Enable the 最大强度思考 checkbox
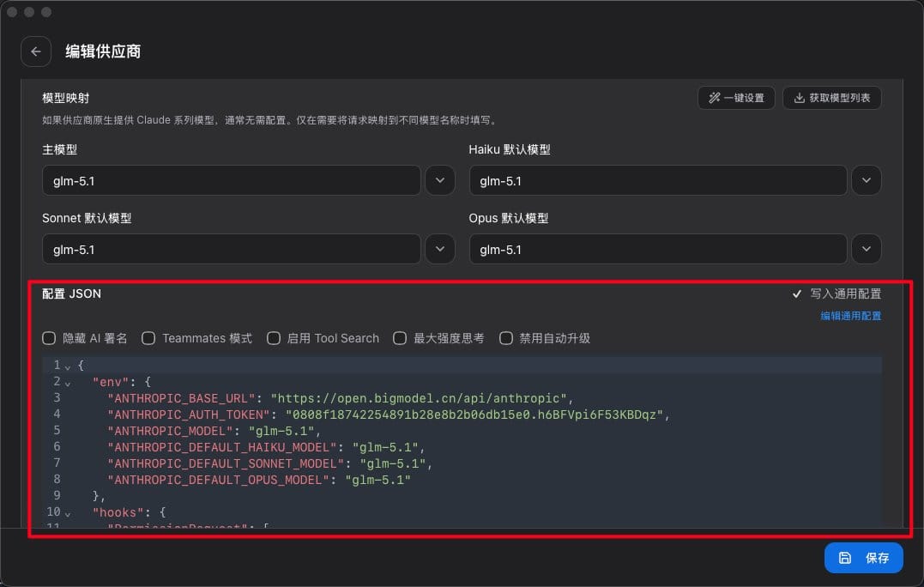Screen dimensions: 924x587 click(x=400, y=338)
